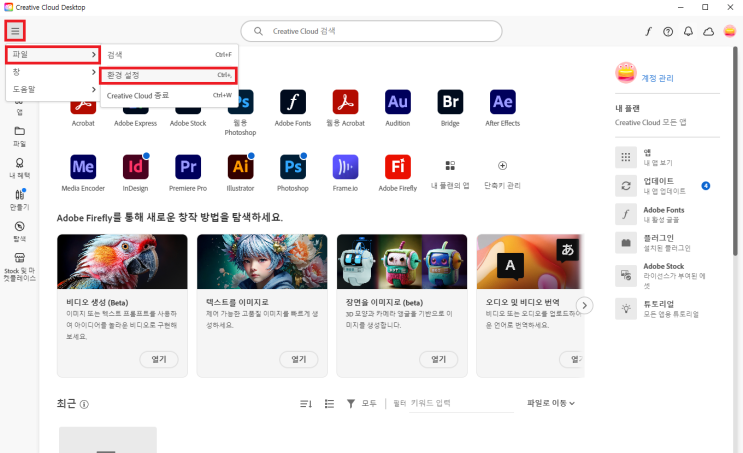Expand the 도움말 submenu
This screenshot has height=453, width=743.
tap(53, 89)
